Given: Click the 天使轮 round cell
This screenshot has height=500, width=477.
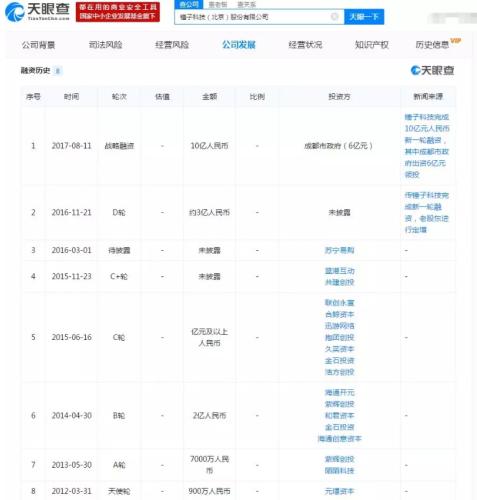Looking at the screenshot, I should coord(119,491).
